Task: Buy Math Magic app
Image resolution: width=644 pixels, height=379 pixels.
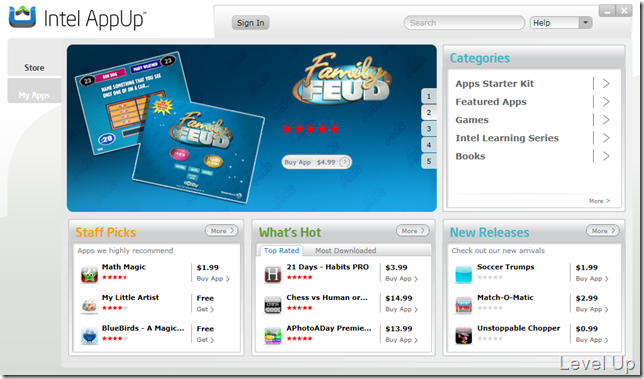Action: 213,278
